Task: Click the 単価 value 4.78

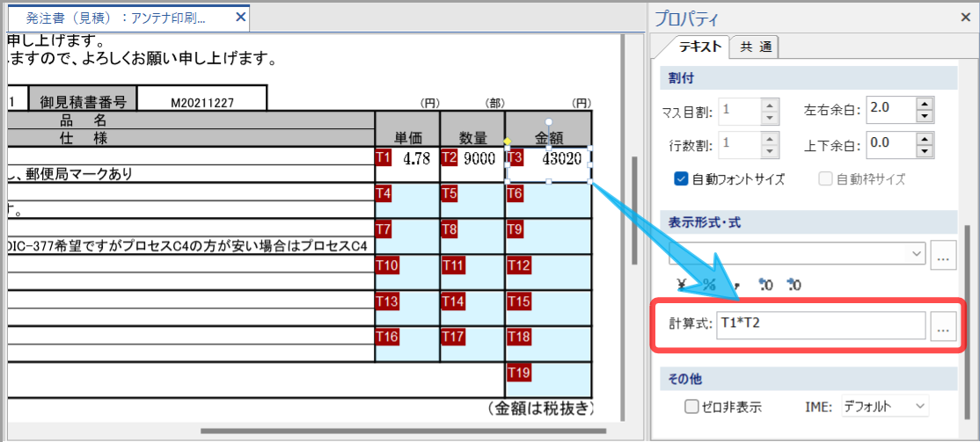Action: [x=416, y=158]
